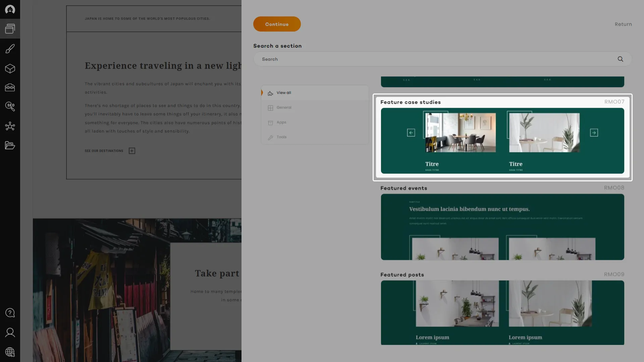The width and height of the screenshot is (644, 362).
Task: Select the Apps category filter
Action: tap(281, 122)
